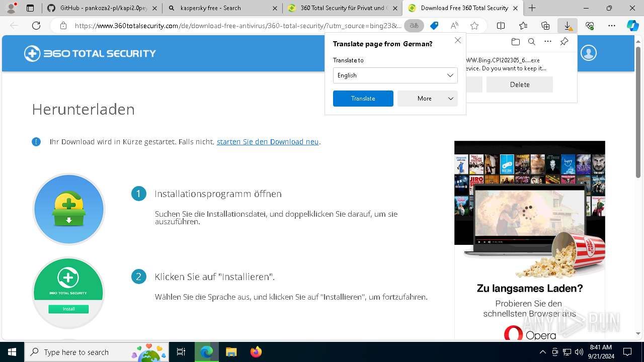Open the Edge profile icon
The width and height of the screenshot is (644, 362).
(x=11, y=8)
